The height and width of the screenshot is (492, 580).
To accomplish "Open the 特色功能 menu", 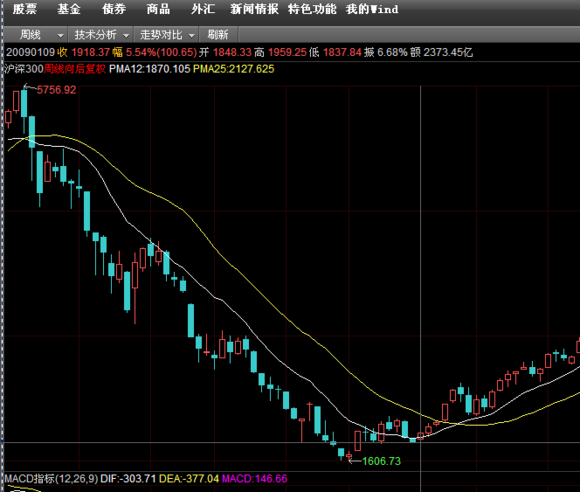I will point(312,9).
